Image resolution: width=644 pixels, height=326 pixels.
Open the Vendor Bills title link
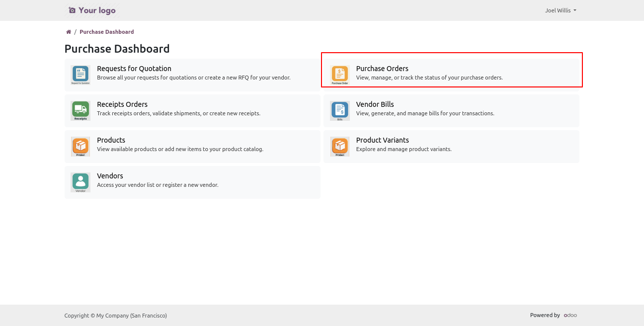[375, 104]
